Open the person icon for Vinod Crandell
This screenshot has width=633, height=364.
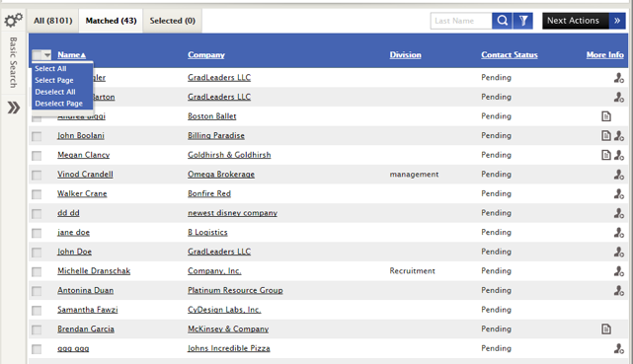click(x=619, y=175)
